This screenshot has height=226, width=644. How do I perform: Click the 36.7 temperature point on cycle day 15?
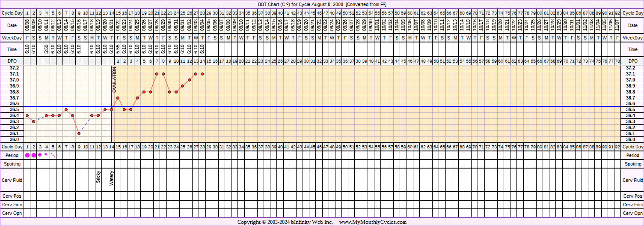click(x=118, y=98)
